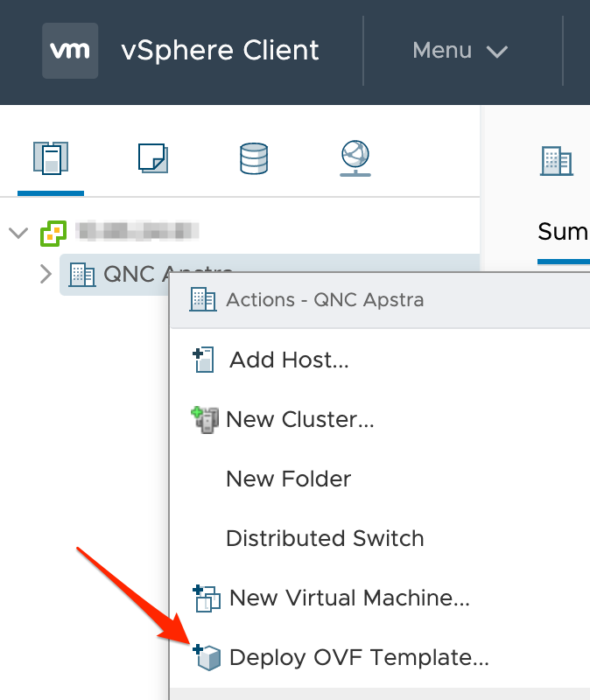Click the New Virtual Machine icon
Screen dimensions: 590x700
[202, 598]
